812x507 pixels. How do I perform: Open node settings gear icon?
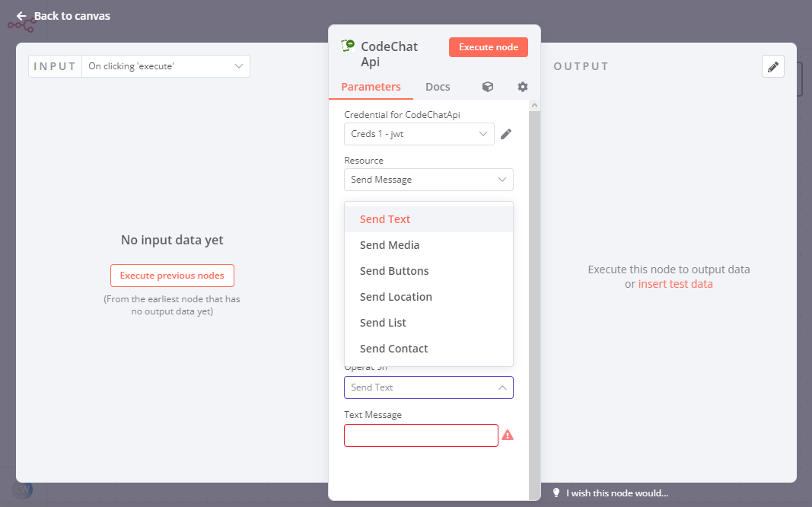click(523, 87)
